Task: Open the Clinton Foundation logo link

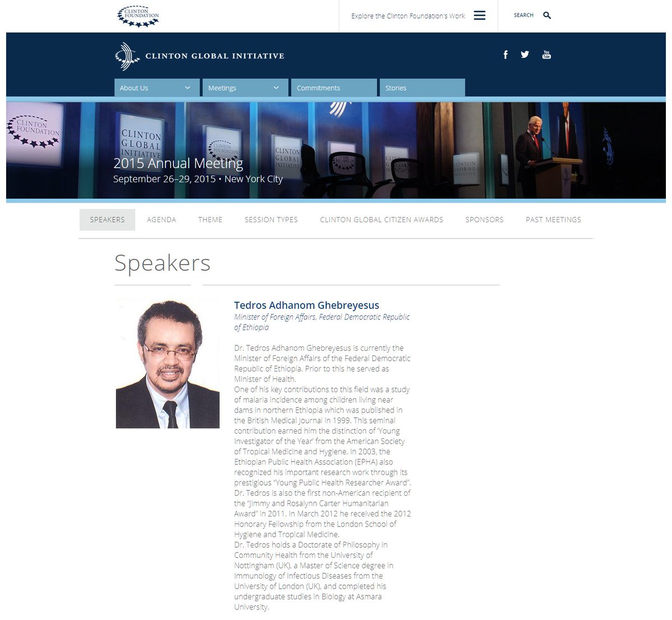Action: [x=138, y=16]
